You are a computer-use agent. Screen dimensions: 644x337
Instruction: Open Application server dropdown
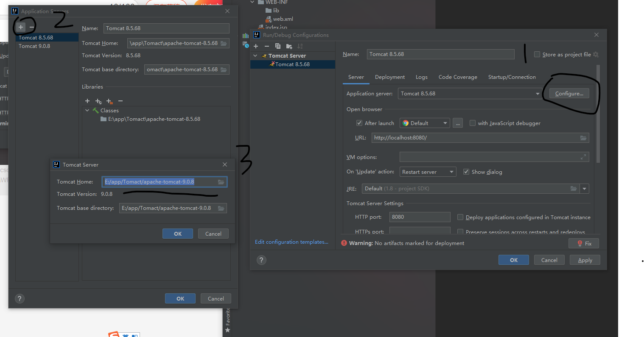click(470, 94)
